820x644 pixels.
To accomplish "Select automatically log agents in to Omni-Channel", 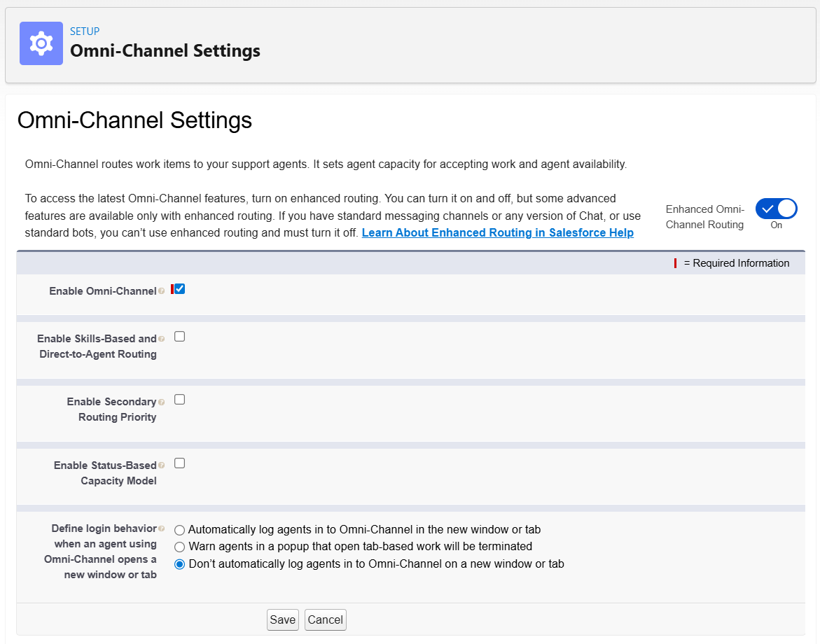I will click(179, 530).
